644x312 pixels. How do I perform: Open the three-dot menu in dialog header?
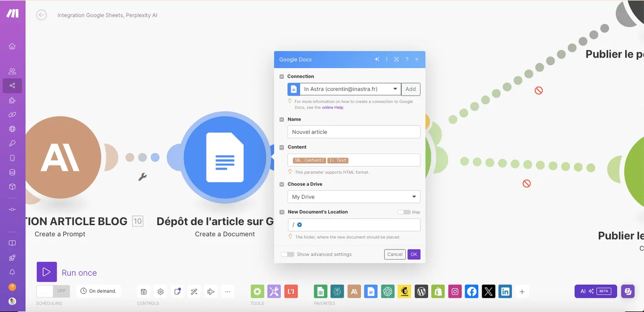pyautogui.click(x=387, y=59)
